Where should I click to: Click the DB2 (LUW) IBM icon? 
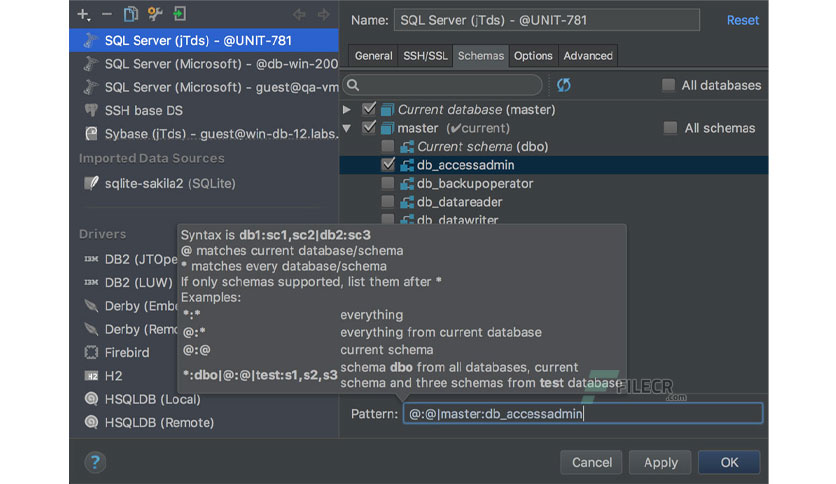(x=91, y=283)
